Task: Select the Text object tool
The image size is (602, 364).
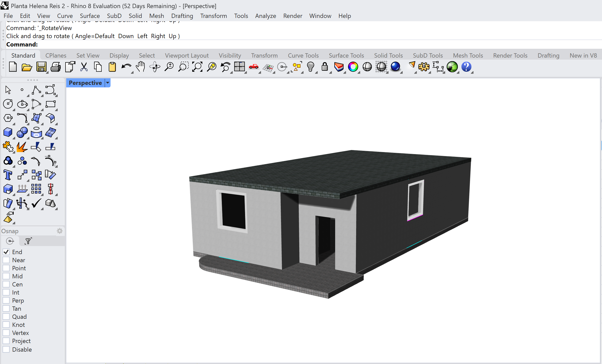Action: point(8,175)
